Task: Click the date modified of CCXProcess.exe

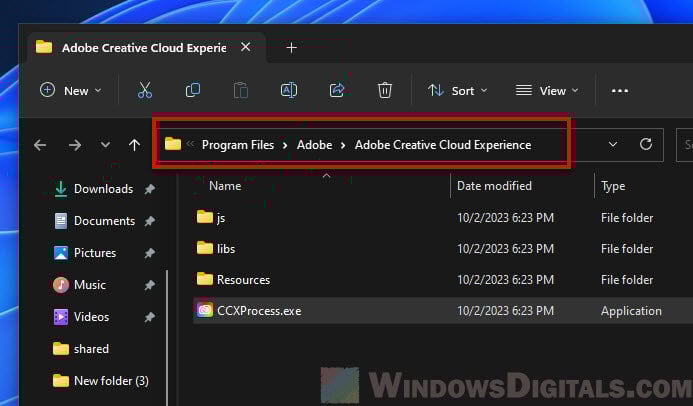Action: pos(505,311)
